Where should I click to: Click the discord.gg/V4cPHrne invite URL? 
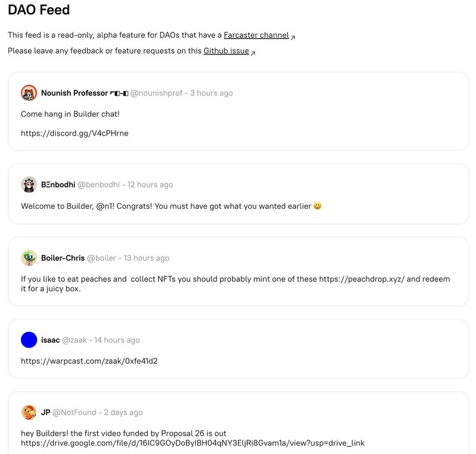tap(75, 134)
